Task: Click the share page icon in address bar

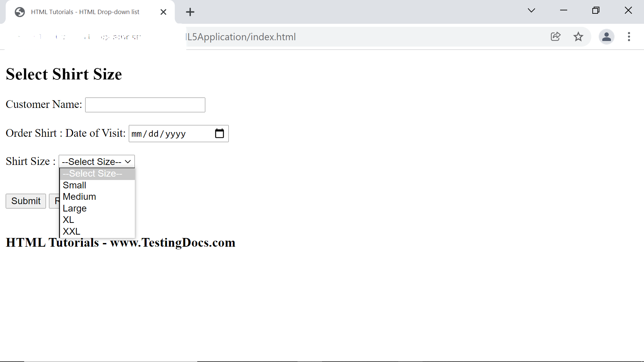Action: (555, 37)
